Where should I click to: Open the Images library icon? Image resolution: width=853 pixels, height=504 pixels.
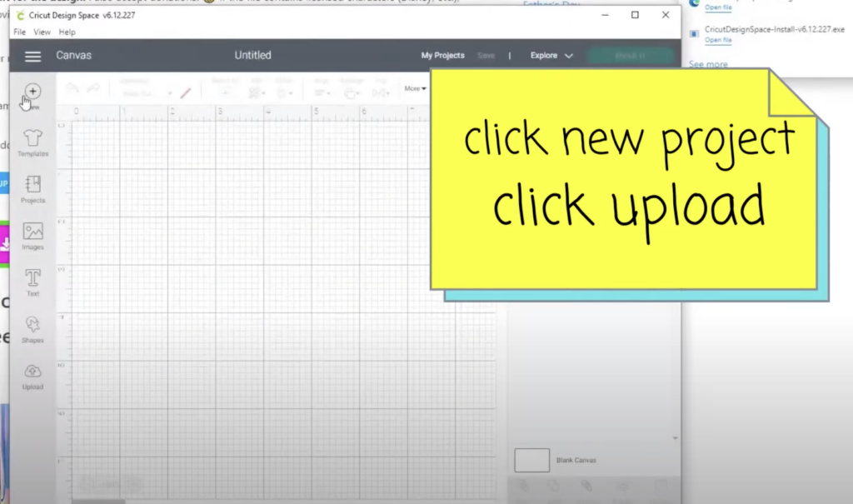[x=33, y=233]
